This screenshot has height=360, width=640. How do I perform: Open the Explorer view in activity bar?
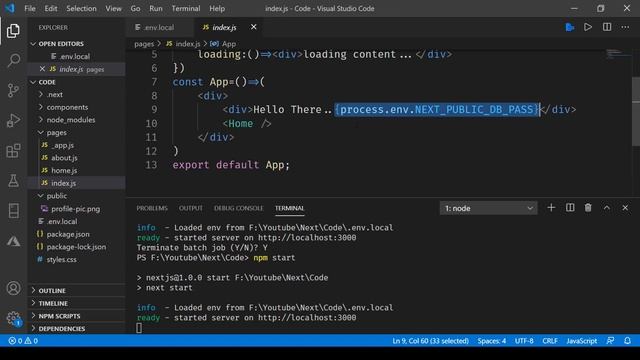13,31
